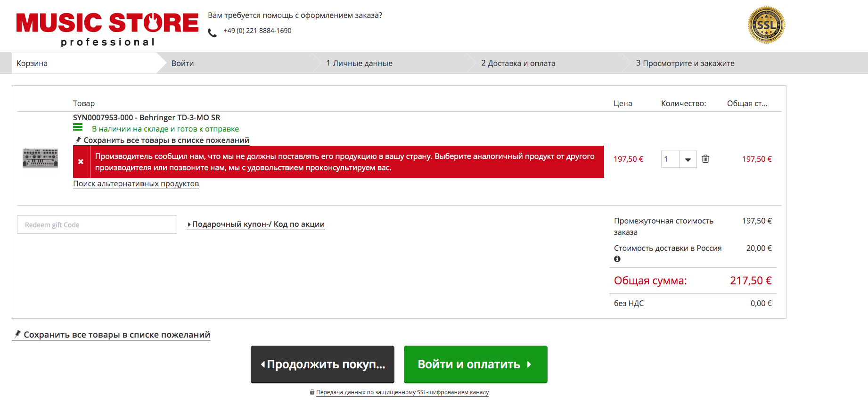The height and width of the screenshot is (406, 868).
Task: Open the SSL-шифрованием каналу info link
Action: [x=402, y=392]
